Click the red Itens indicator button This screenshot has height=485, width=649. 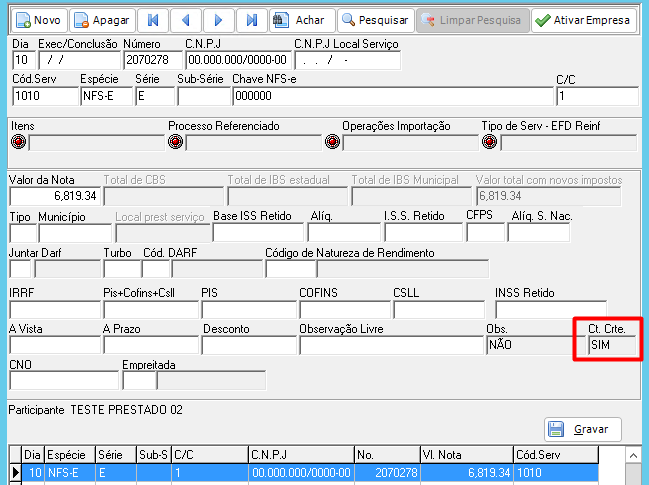[x=18, y=142]
